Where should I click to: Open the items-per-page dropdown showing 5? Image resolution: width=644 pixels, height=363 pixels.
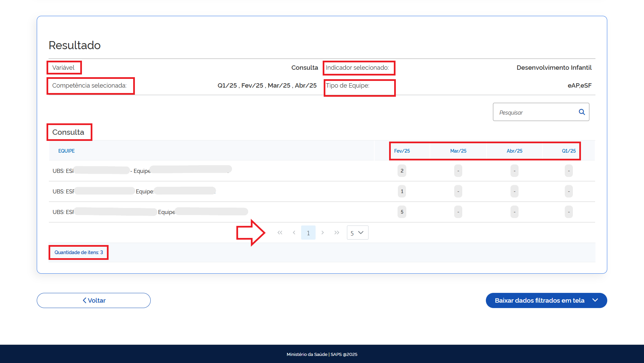tap(357, 233)
